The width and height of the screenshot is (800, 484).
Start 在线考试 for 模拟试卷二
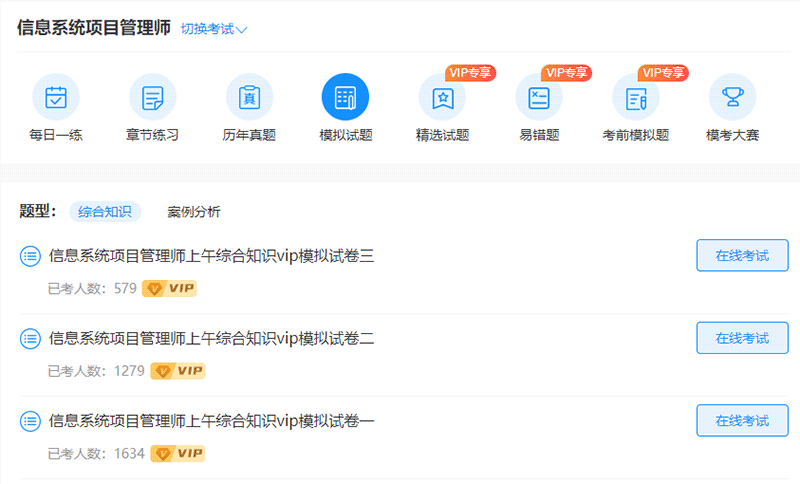[x=742, y=338]
